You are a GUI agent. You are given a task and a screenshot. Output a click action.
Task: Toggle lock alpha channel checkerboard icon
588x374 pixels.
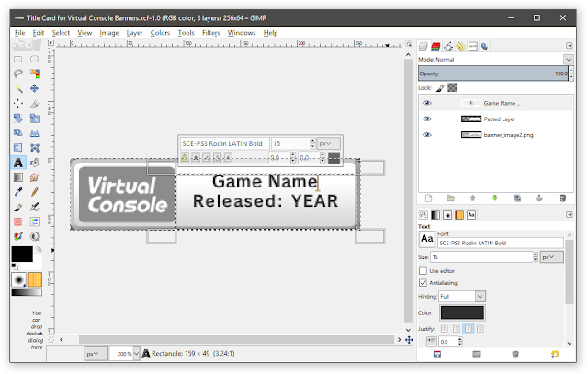452,88
